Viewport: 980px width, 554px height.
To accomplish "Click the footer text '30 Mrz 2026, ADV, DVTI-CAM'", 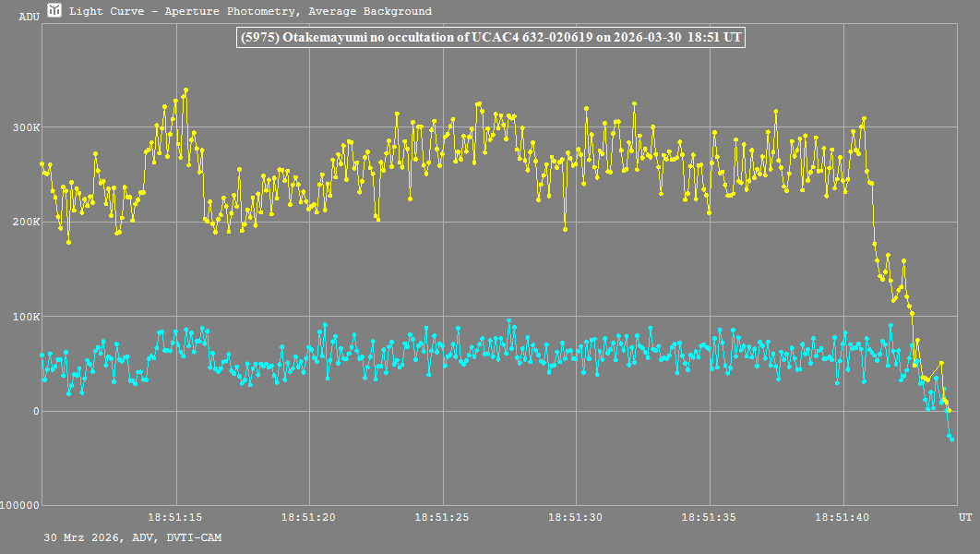I will pyautogui.click(x=132, y=537).
